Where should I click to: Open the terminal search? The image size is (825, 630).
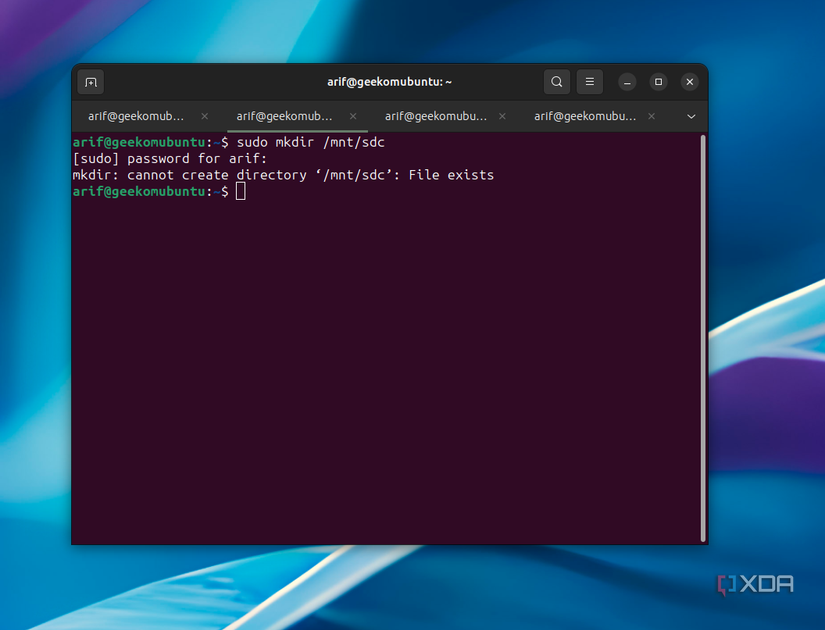click(x=556, y=81)
